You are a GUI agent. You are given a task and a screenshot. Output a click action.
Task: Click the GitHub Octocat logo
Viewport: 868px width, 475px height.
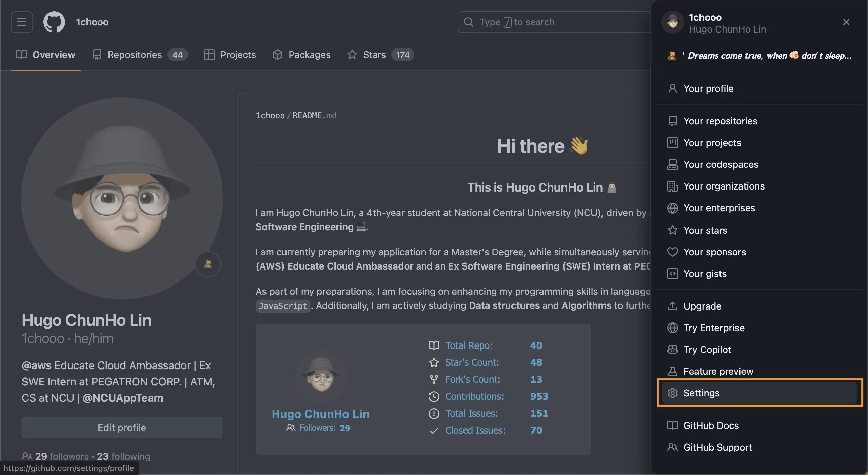[54, 22]
